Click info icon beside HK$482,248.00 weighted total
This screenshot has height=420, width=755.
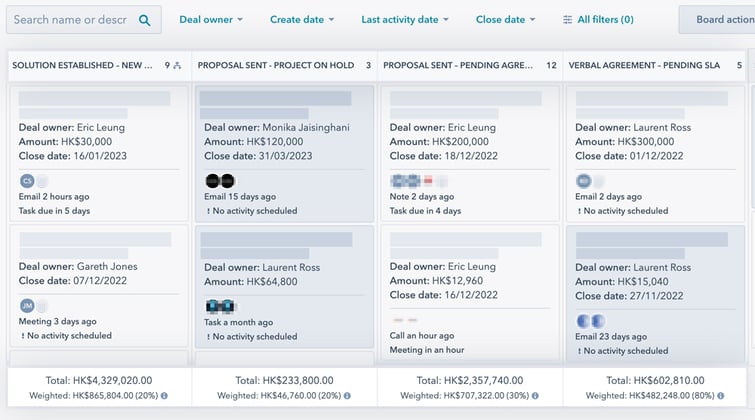721,396
